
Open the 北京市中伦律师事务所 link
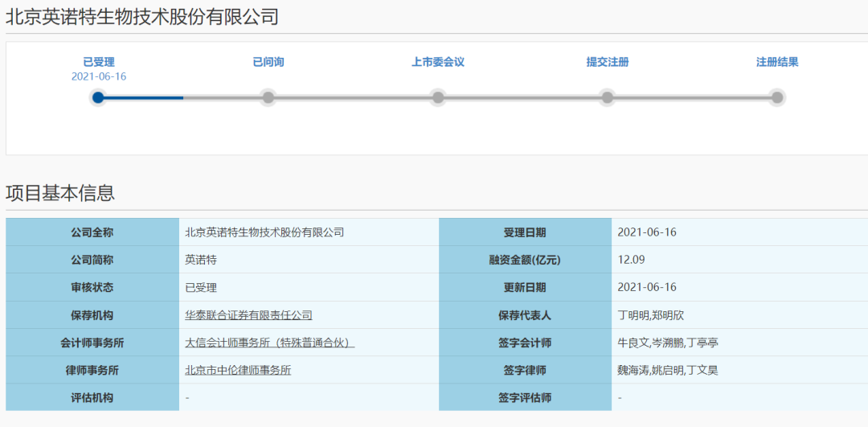point(238,371)
